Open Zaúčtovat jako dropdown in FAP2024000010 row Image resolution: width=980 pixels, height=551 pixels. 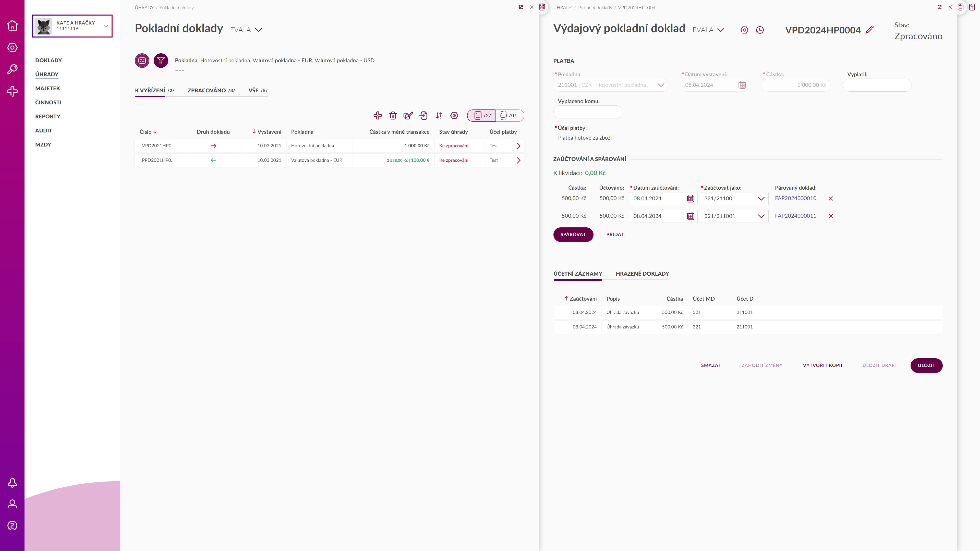pos(734,199)
